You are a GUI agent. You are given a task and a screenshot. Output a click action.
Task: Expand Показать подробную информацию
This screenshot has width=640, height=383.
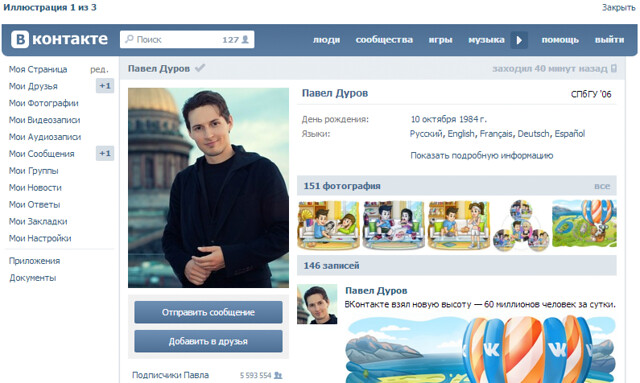(x=482, y=156)
